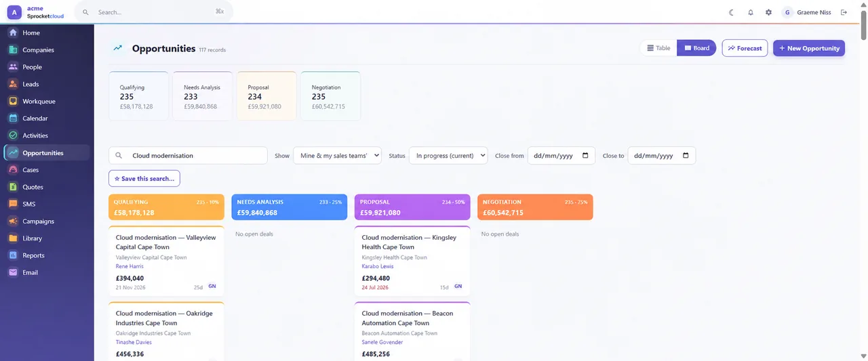
Task: Open Close from date picker calendar icon
Action: [585, 156]
